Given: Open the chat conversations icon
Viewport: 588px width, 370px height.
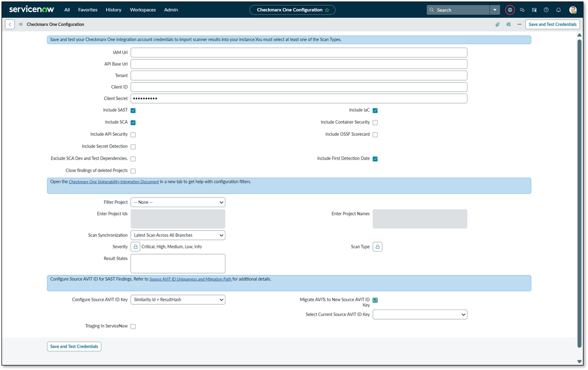Looking at the screenshot, I should point(522,10).
